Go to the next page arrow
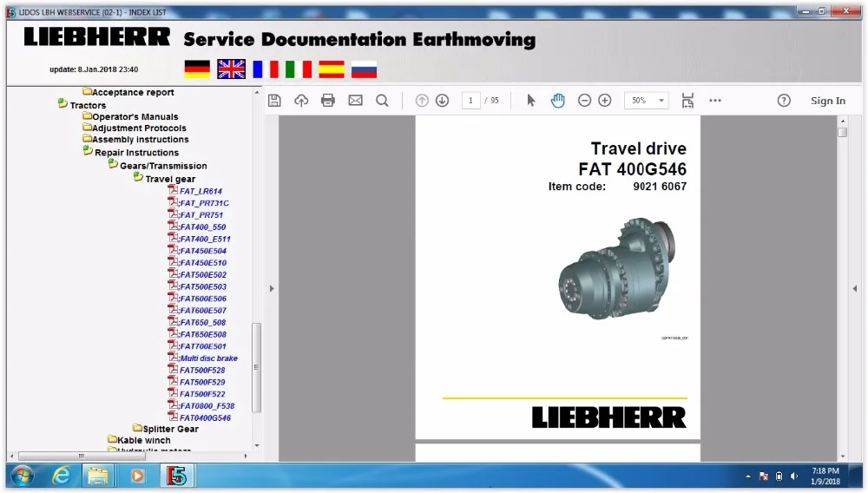This screenshot has height=493, width=868. pos(442,101)
